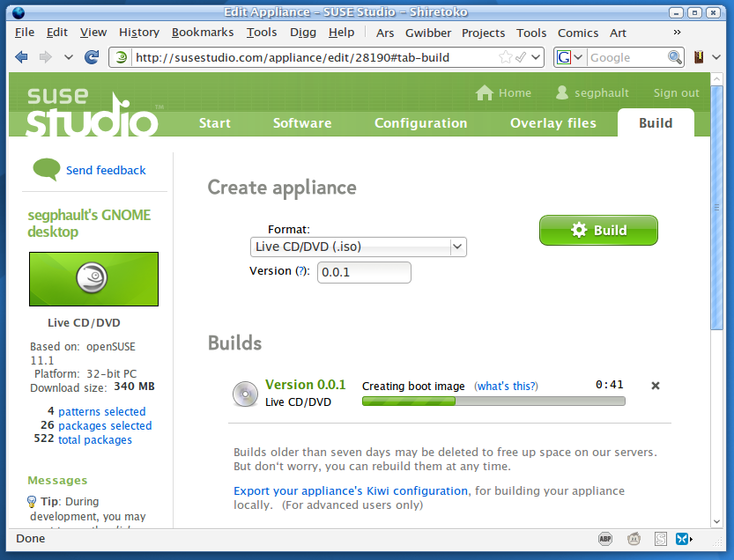Open the Tools menu in the menu bar
Viewport: 734px width, 560px height.
262,33
